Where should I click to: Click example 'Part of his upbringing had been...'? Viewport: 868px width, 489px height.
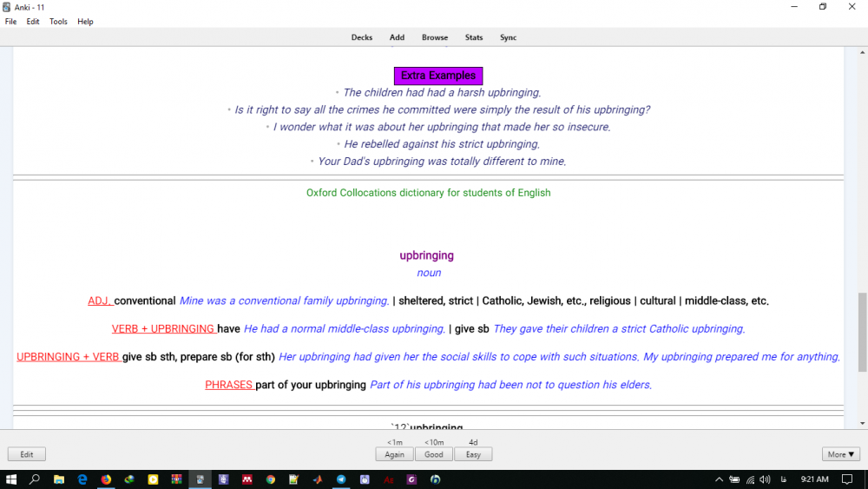pyautogui.click(x=511, y=384)
